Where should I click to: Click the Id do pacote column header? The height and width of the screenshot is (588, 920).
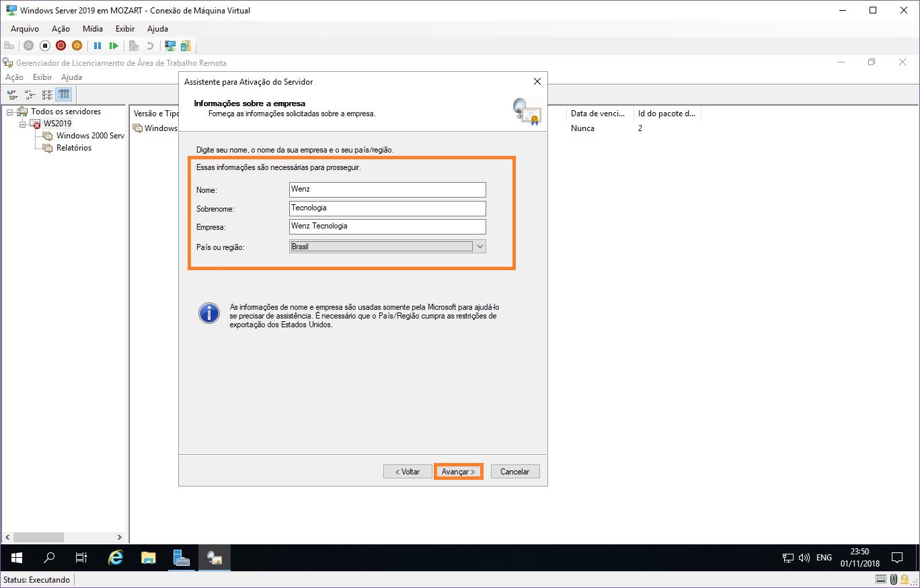[667, 114]
